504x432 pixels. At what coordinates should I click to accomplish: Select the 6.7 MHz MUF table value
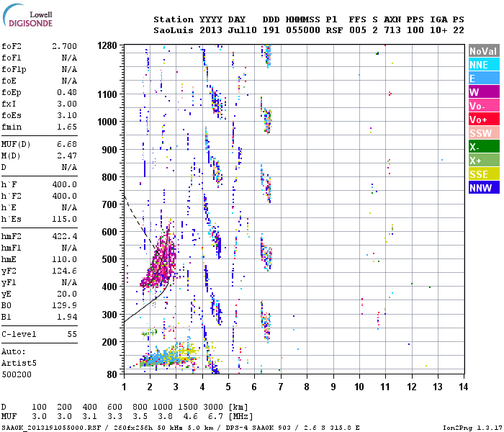point(215,417)
